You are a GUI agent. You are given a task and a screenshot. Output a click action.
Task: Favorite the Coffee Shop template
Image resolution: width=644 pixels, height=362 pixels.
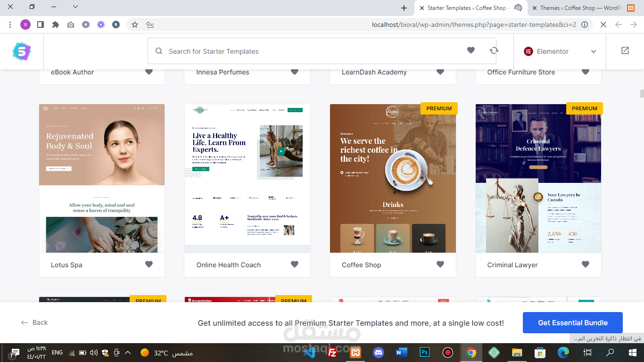coord(440,264)
